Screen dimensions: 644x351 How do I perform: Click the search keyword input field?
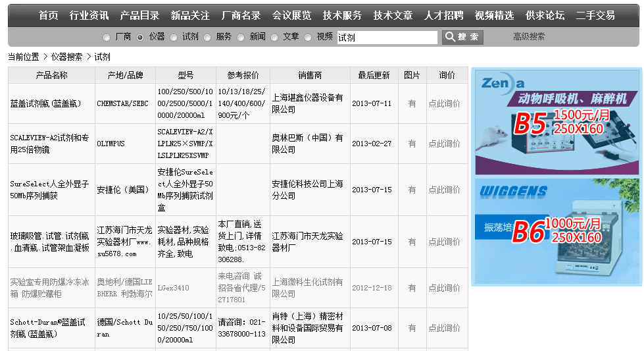[x=387, y=38]
